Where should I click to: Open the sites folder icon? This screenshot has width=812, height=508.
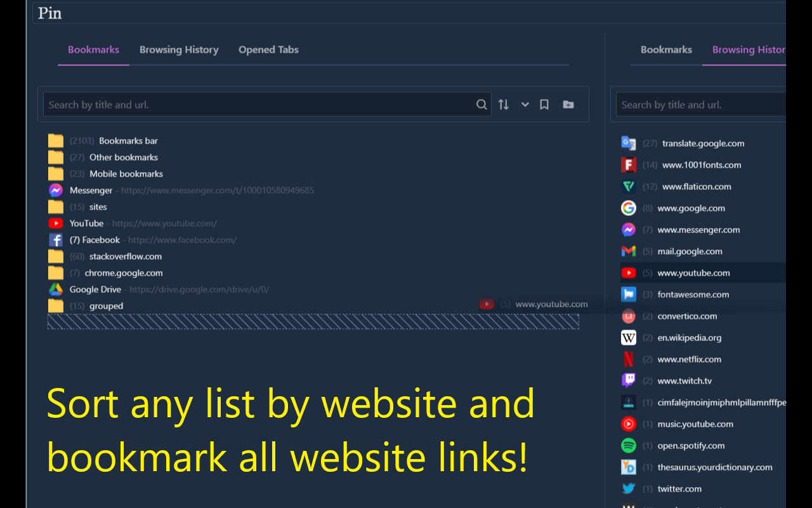click(56, 207)
